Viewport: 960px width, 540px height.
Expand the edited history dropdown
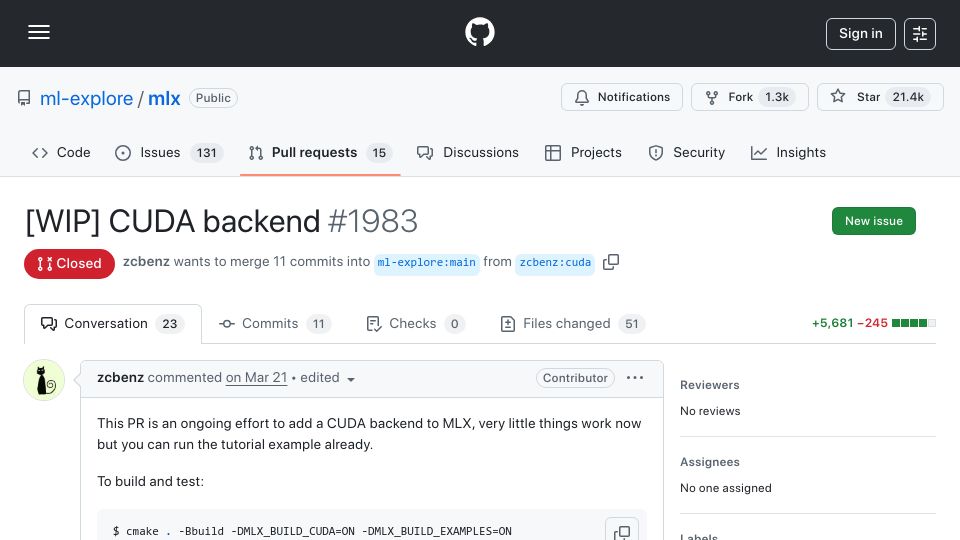(328, 378)
